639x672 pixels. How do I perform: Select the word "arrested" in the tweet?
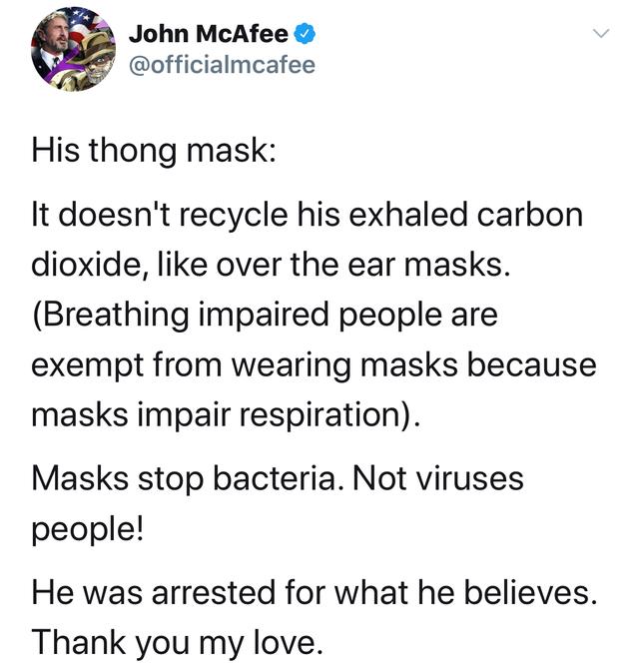213,593
